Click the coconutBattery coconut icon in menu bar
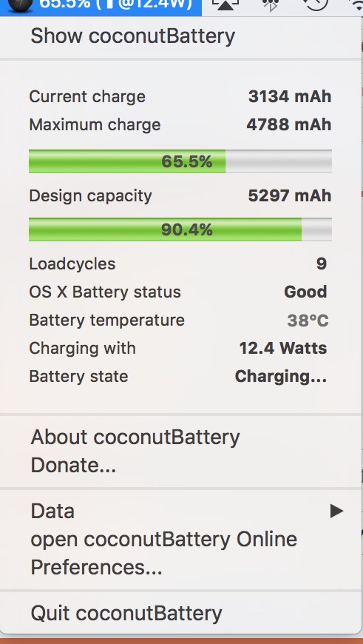363x644 pixels. click(x=21, y=4)
